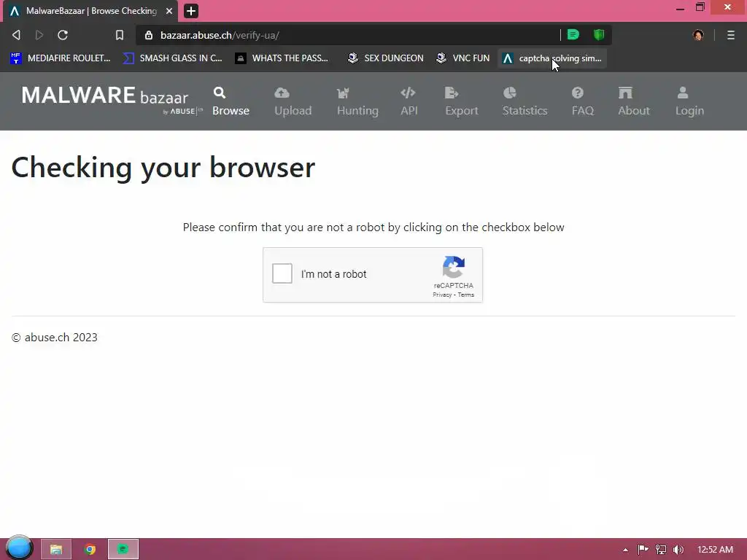747x560 pixels.
Task: Open the Upload menu item
Action: point(293,101)
